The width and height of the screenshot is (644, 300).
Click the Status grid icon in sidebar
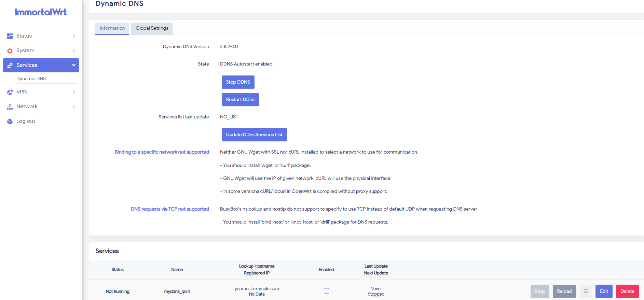pos(10,36)
